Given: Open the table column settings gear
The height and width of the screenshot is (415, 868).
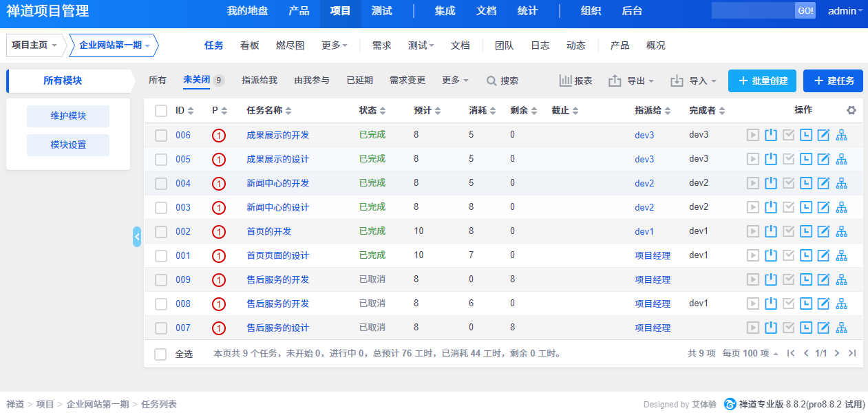Looking at the screenshot, I should point(851,110).
